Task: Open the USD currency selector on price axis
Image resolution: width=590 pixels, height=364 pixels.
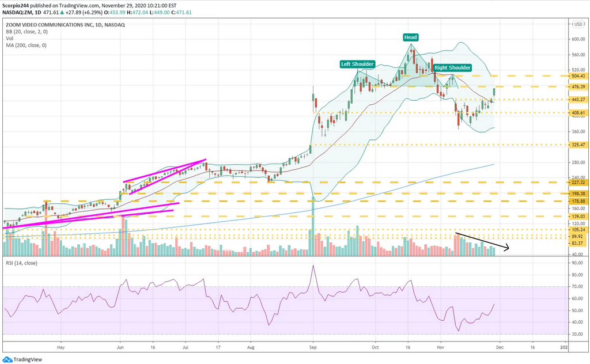Action: pyautogui.click(x=578, y=24)
